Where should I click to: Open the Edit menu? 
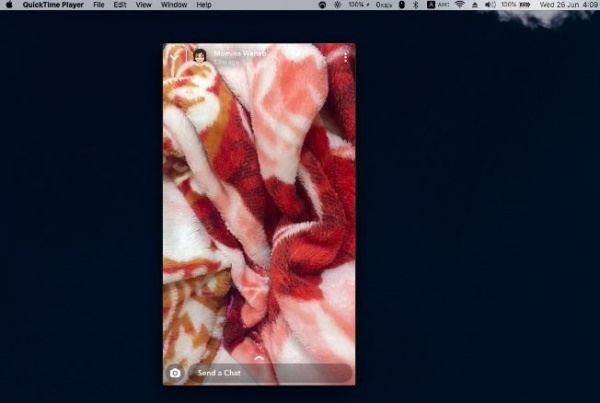click(x=120, y=5)
